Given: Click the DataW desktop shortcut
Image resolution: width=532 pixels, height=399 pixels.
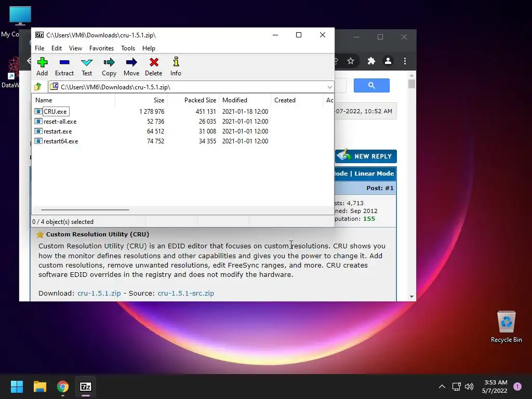Looking at the screenshot, I should [11, 72].
